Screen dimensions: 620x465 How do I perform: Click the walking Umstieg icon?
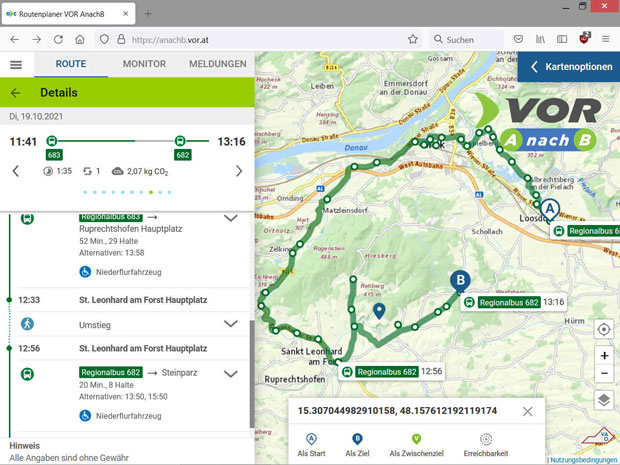coord(27,324)
